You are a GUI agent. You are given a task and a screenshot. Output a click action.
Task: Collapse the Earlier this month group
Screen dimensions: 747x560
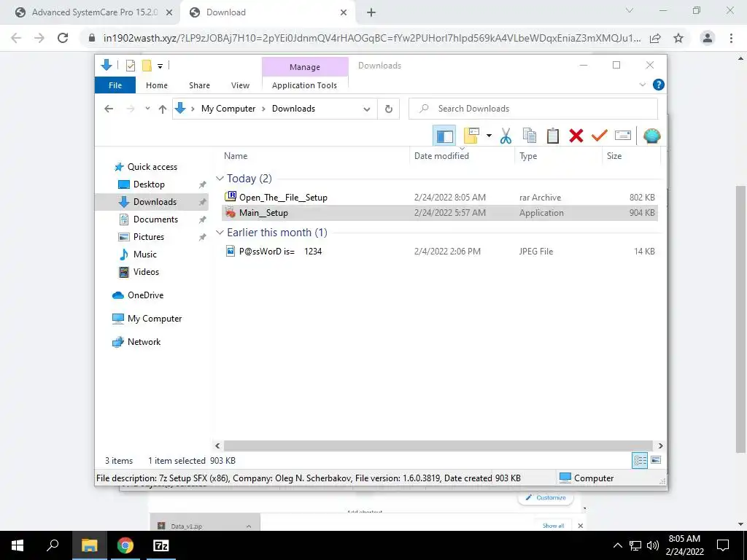(x=220, y=233)
